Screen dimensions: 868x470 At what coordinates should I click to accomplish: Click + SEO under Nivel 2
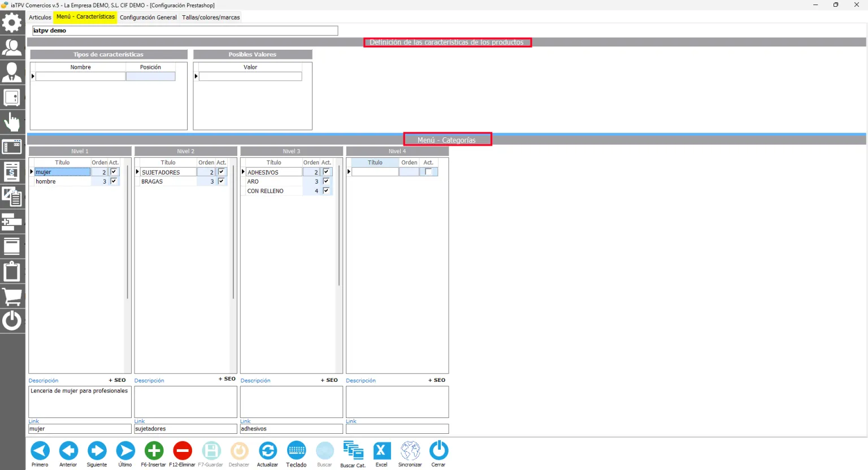(227, 379)
